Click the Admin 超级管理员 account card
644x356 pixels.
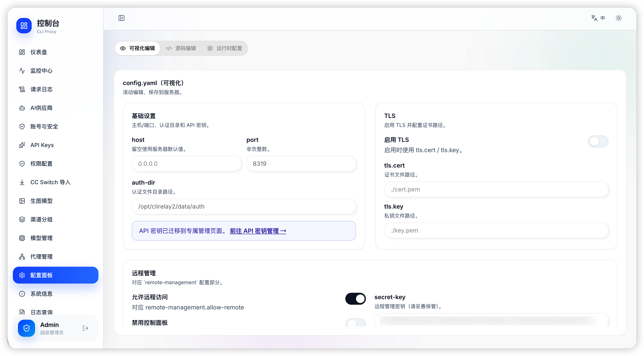point(55,328)
